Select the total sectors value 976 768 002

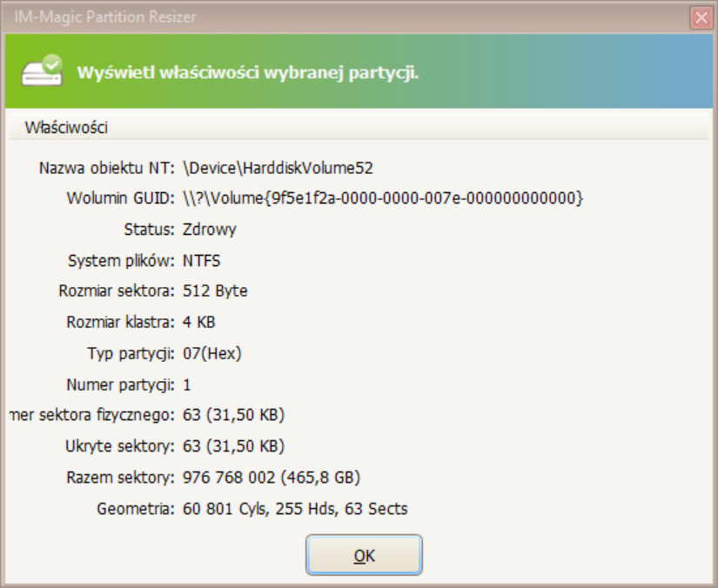click(271, 478)
